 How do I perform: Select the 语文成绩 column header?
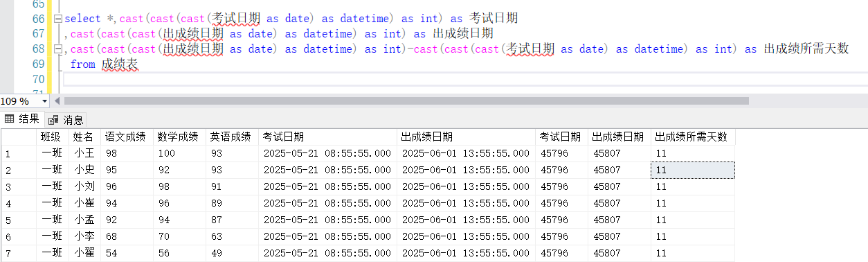pos(126,137)
